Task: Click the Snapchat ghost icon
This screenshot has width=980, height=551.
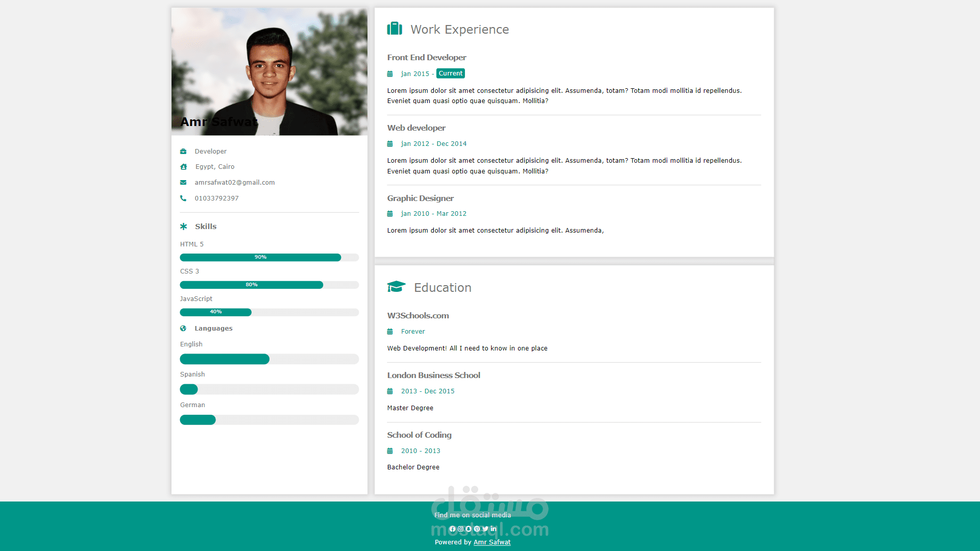Action: [x=469, y=529]
